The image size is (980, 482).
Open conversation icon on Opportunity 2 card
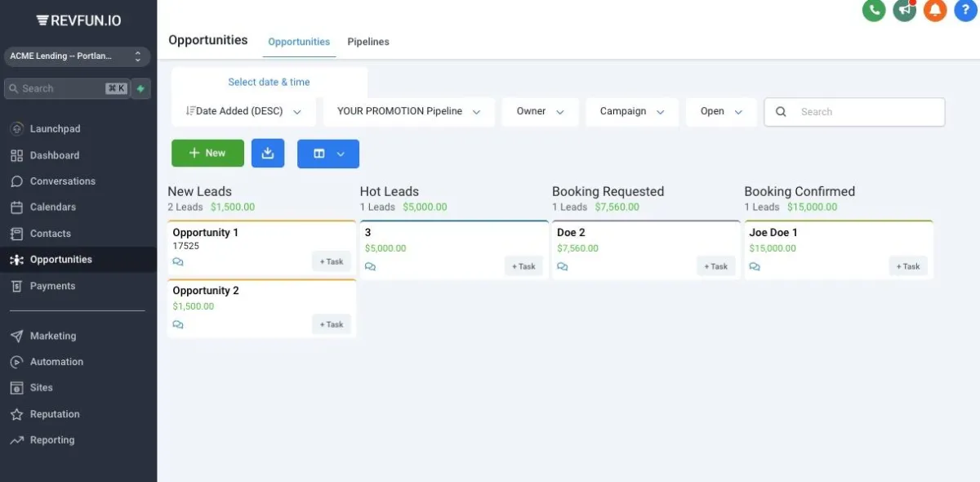(178, 324)
